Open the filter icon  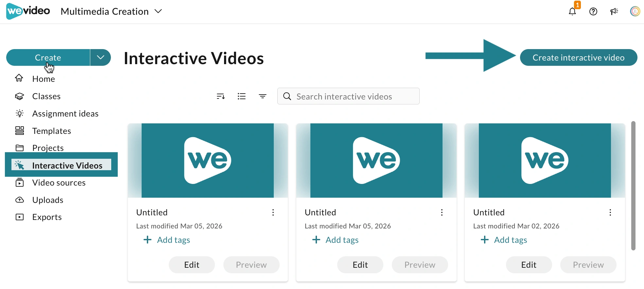coord(263,96)
